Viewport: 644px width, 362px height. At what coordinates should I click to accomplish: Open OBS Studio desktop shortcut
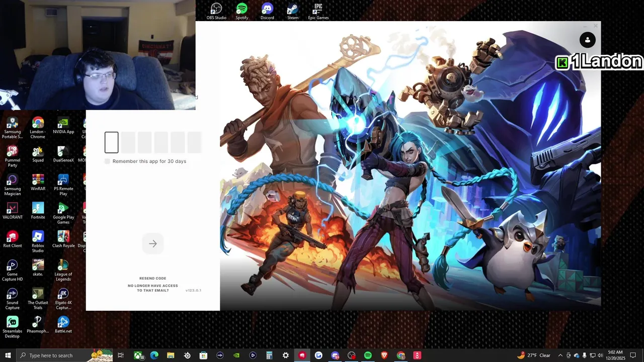tap(216, 12)
